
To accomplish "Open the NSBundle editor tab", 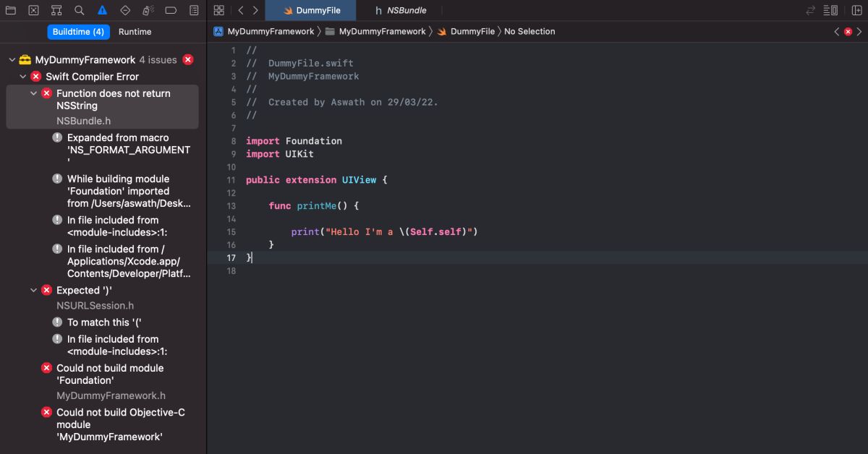I will 401,11.
